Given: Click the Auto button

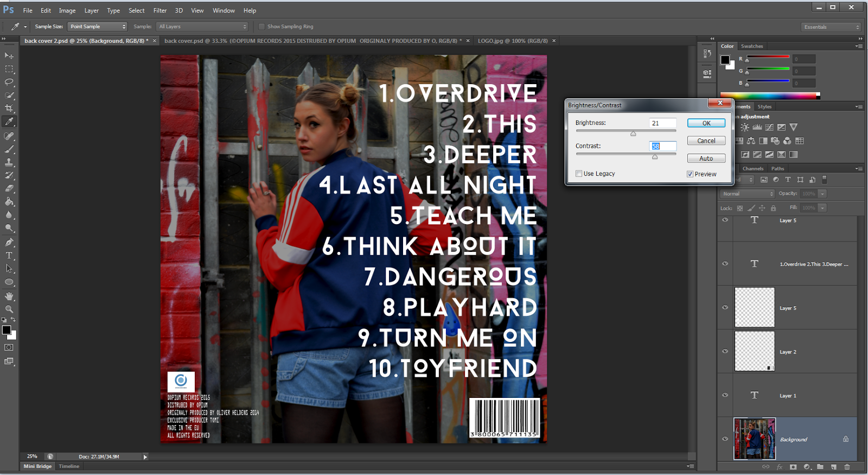Looking at the screenshot, I should [x=706, y=159].
